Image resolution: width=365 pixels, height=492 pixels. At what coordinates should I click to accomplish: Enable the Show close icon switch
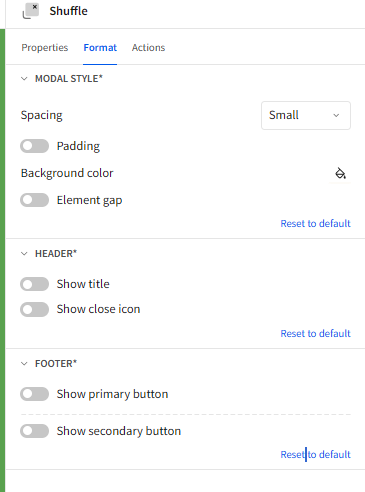tap(34, 309)
